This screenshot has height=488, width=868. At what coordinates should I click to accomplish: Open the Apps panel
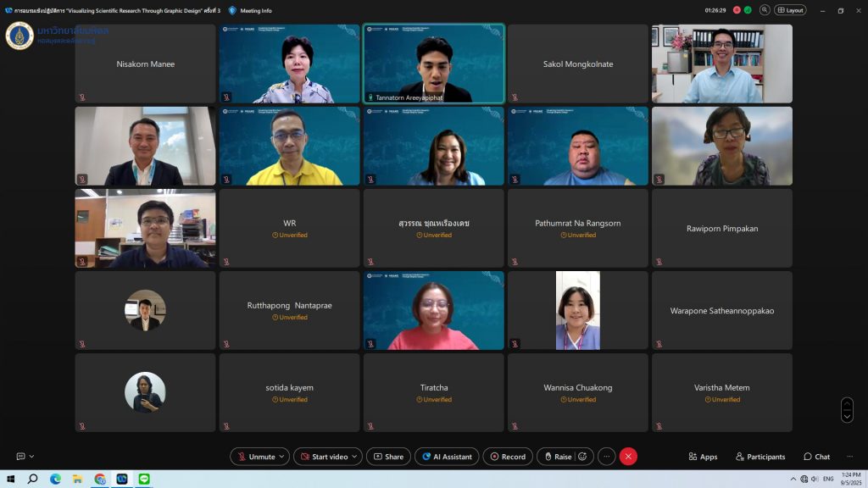(703, 457)
